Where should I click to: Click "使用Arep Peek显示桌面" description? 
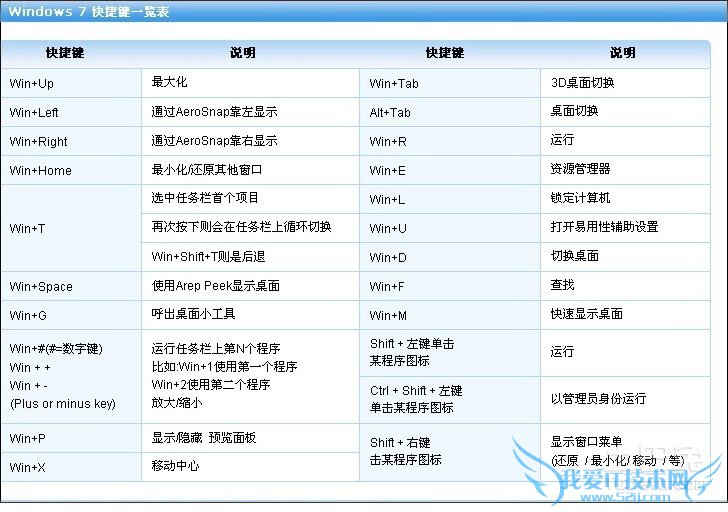tap(215, 285)
